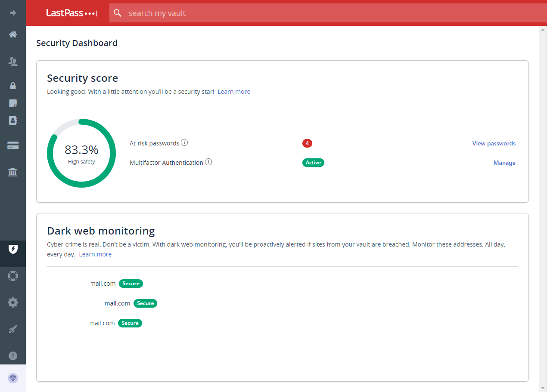Open Addresses contact-book icon

(x=13, y=120)
